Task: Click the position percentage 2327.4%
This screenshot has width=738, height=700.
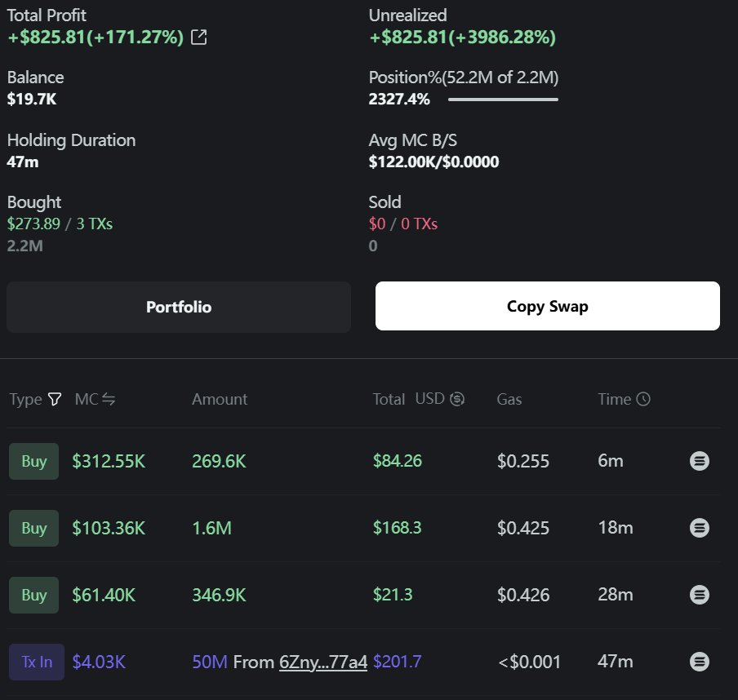Action: (399, 100)
